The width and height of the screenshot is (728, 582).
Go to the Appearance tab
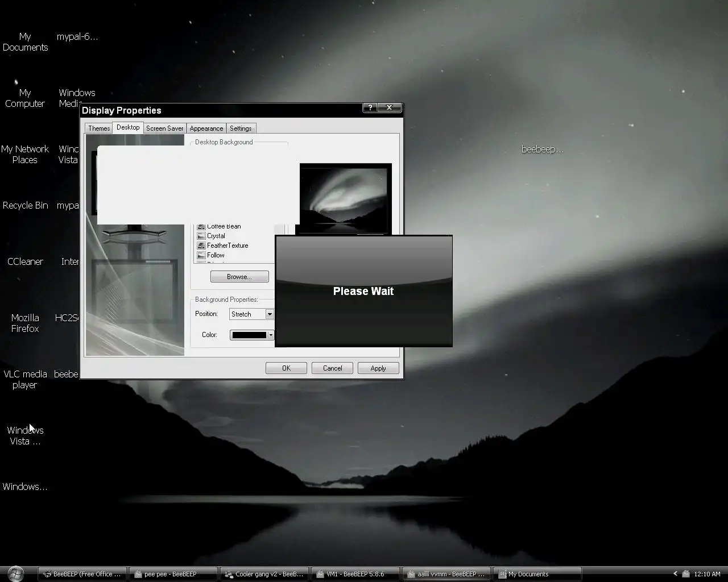pyautogui.click(x=206, y=128)
